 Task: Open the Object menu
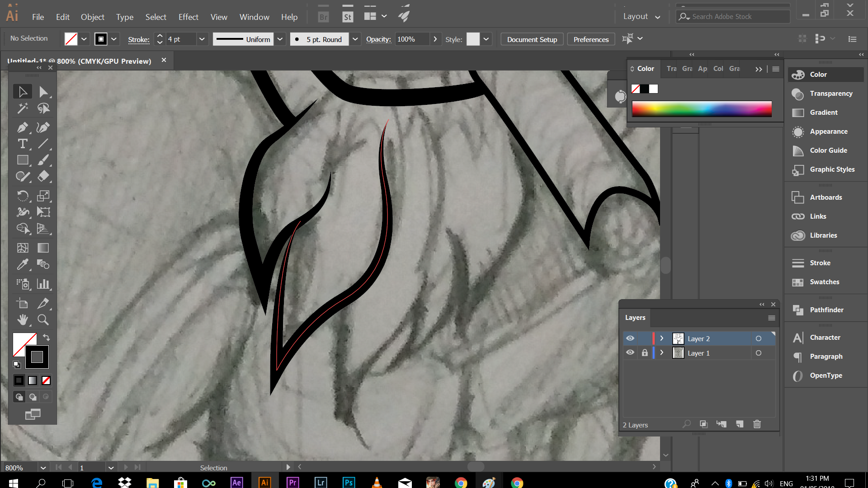pos(92,17)
